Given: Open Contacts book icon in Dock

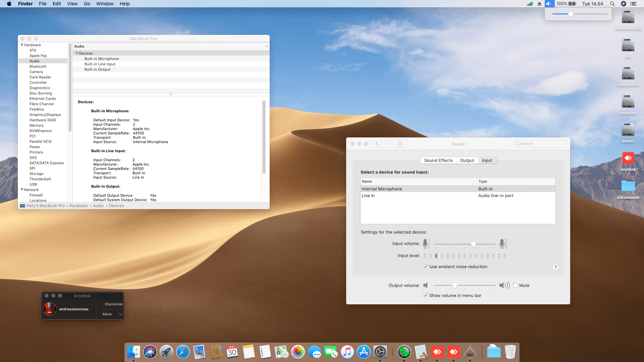Looking at the screenshot, I should (216, 352).
